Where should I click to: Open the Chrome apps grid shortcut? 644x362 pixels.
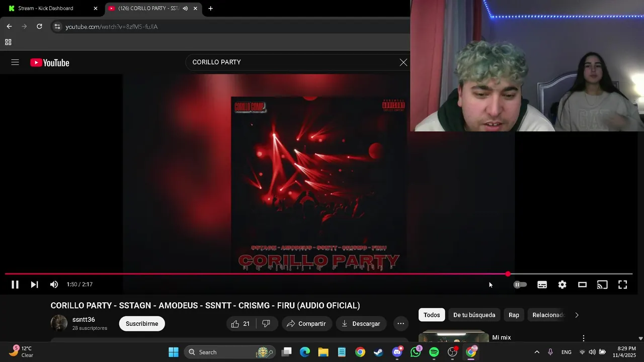(x=8, y=42)
